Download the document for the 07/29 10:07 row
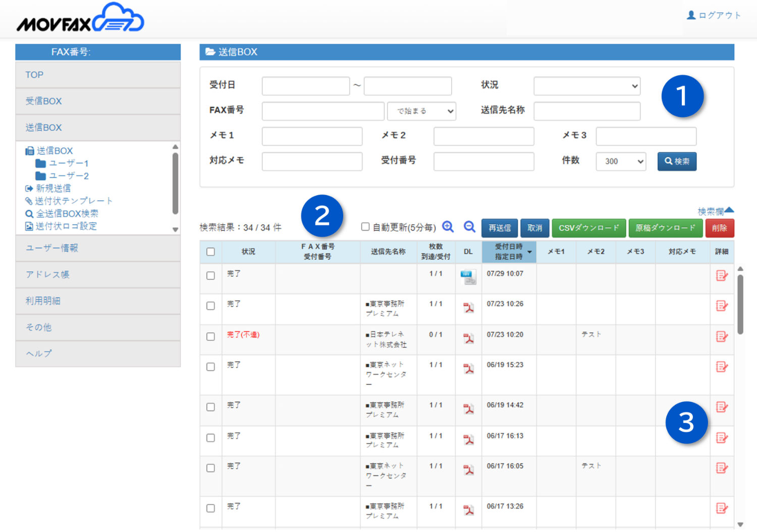The width and height of the screenshot is (757, 532). coord(468,277)
